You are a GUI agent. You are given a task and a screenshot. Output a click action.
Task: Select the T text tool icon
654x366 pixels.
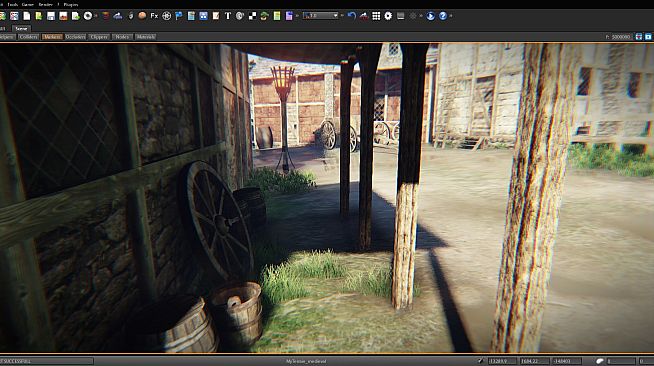(228, 16)
